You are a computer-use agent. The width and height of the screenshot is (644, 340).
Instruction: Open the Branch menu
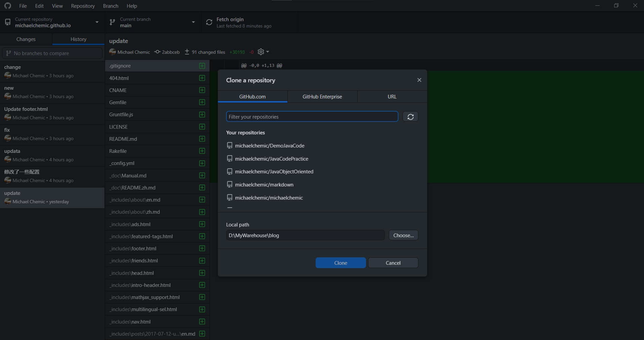tap(110, 6)
